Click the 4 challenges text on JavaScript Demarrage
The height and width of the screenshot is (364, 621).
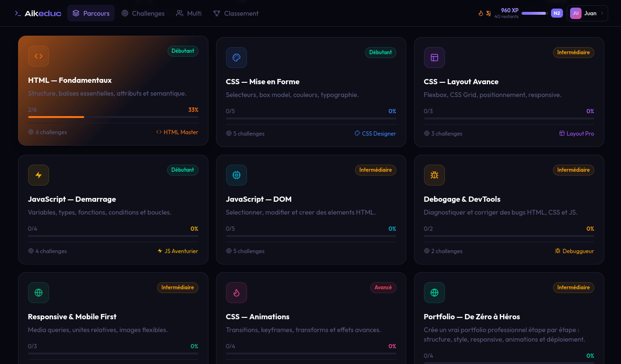coord(51,251)
